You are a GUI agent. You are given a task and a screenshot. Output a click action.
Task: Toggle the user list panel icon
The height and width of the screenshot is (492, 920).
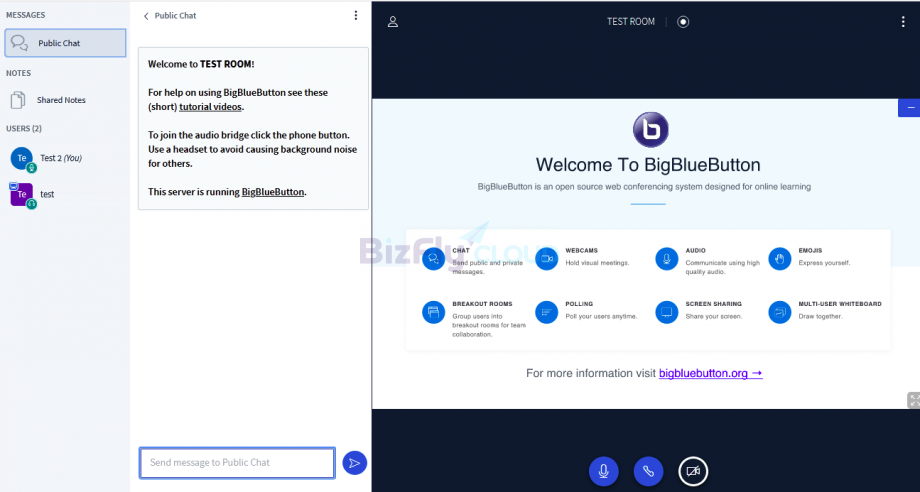(393, 22)
